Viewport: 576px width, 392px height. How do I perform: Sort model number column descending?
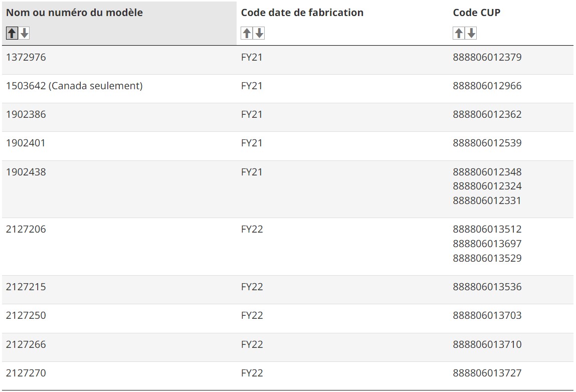click(25, 33)
